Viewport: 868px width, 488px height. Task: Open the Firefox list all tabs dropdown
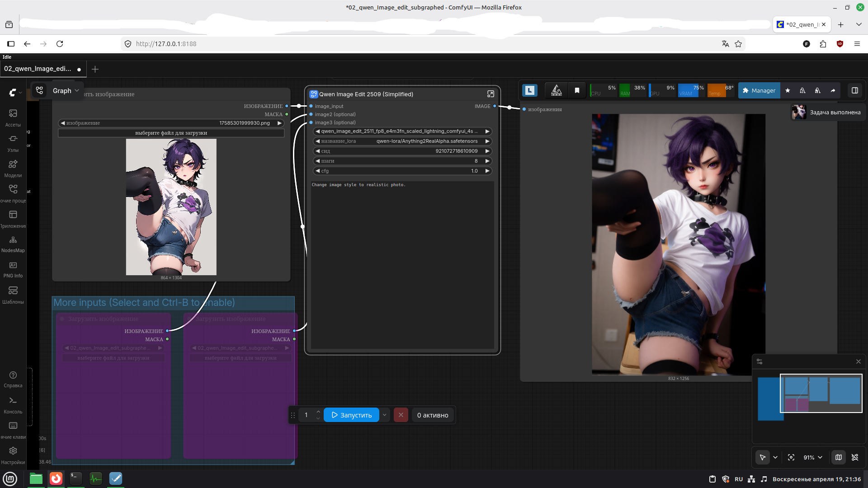point(859,24)
